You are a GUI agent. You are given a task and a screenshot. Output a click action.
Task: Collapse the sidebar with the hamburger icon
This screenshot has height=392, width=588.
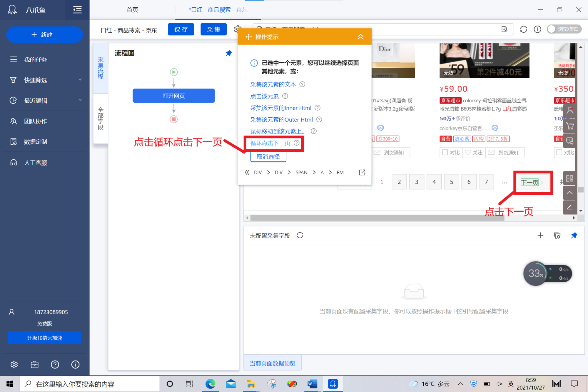pyautogui.click(x=77, y=10)
